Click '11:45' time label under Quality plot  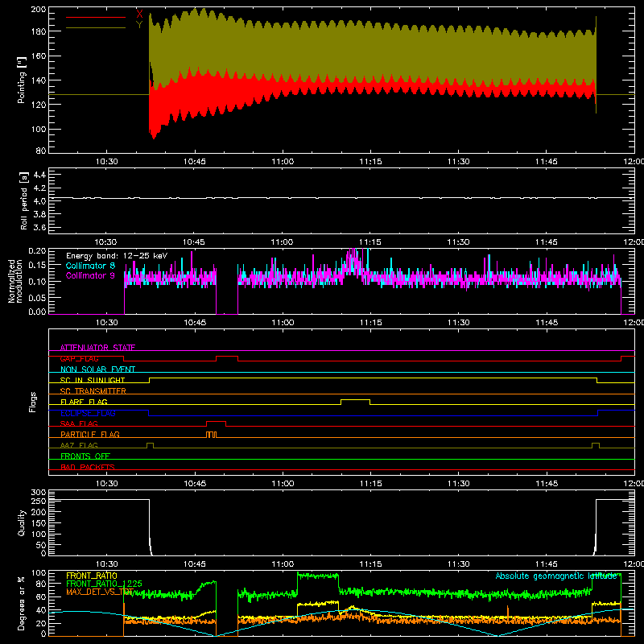click(x=547, y=564)
